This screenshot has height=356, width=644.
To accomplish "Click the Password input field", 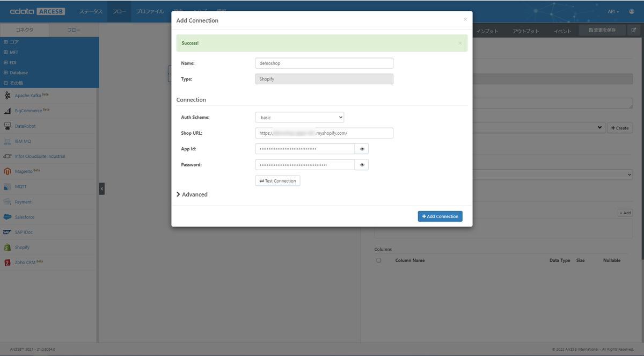I will pyautogui.click(x=305, y=165).
